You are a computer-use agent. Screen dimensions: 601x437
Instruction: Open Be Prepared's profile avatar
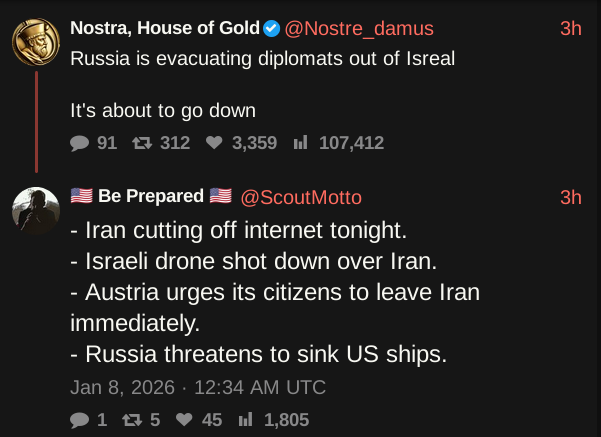tap(35, 209)
